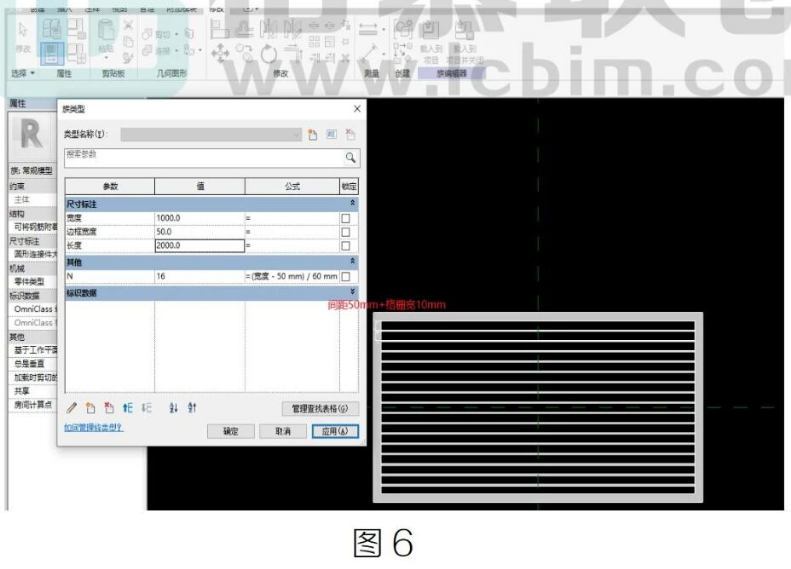Viewport: 791px width, 569px height.
Task: Select the Rotate tool in the Modify panel
Action: coord(268,53)
